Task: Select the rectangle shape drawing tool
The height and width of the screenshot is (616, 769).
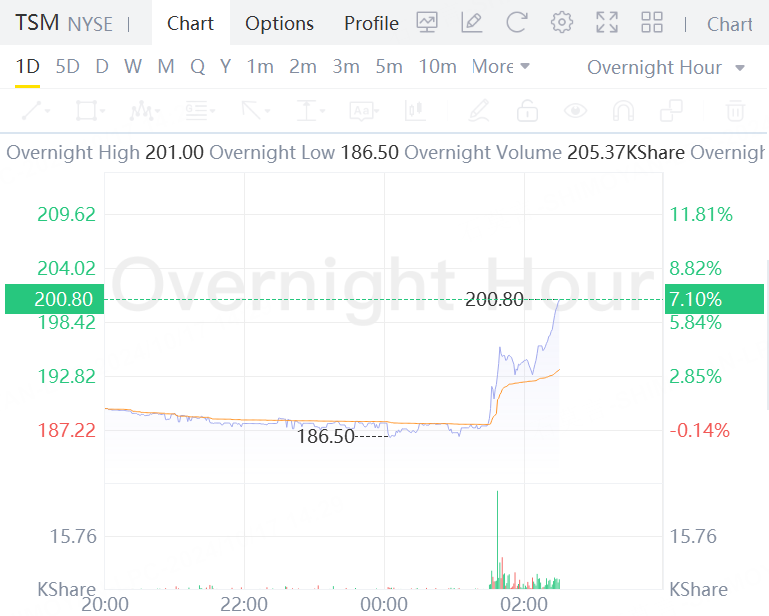Action: [x=86, y=110]
